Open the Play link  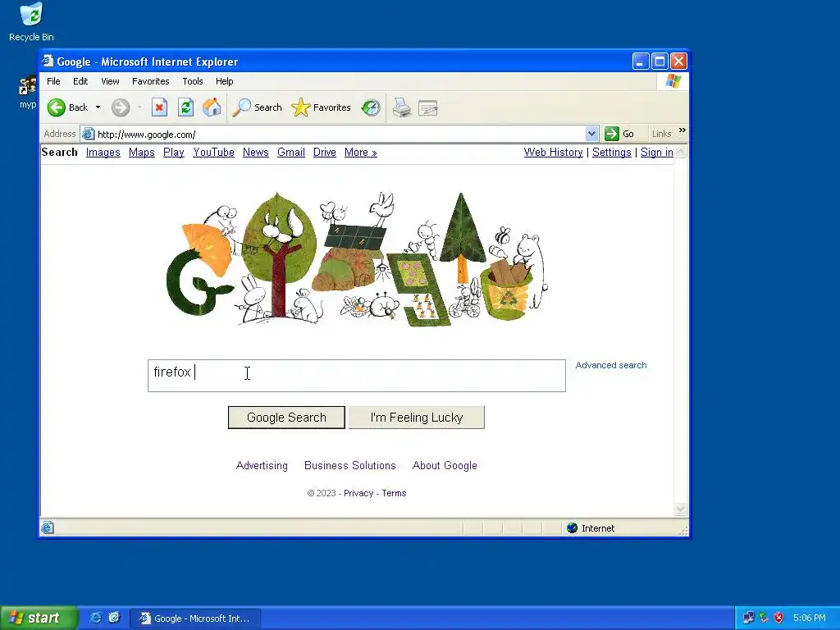[x=174, y=152]
